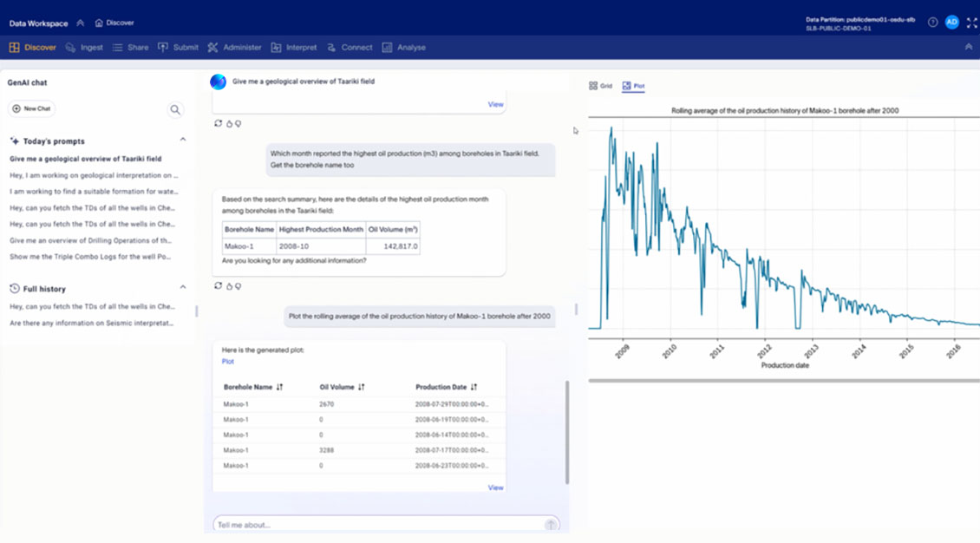Give thumbs up to the geological overview response
Image resolution: width=980 pixels, height=543 pixels.
tap(229, 124)
